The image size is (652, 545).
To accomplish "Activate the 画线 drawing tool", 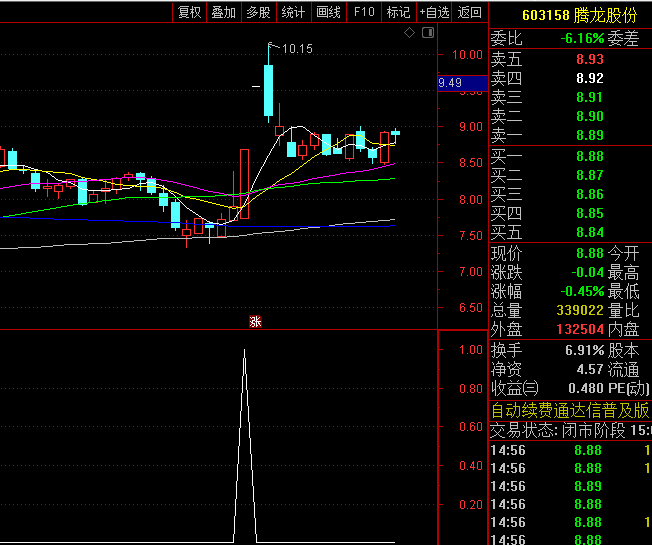I will (x=328, y=12).
